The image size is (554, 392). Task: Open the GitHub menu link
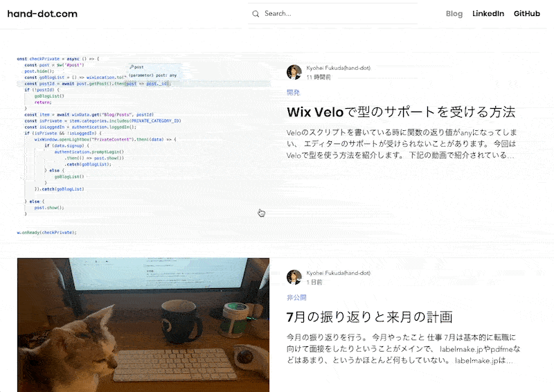(x=526, y=14)
